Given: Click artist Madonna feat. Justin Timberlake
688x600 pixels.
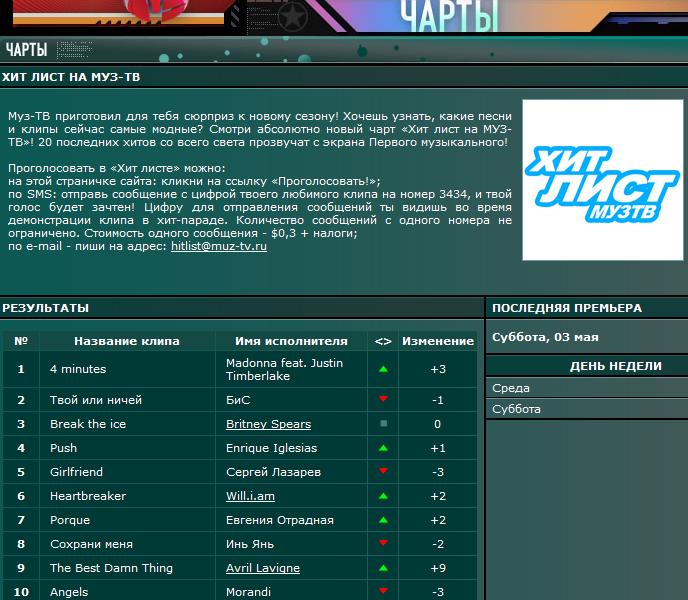Looking at the screenshot, I should (x=284, y=370).
